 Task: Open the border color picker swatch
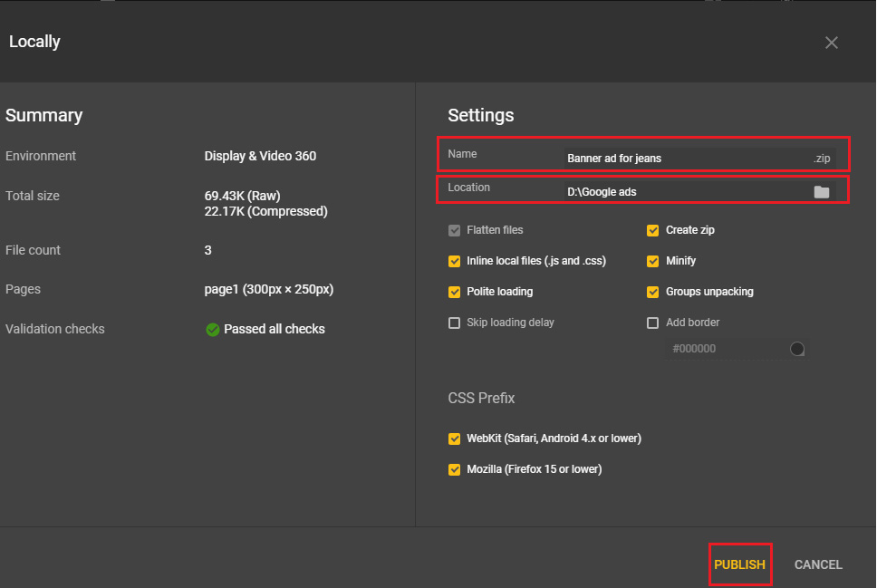coord(797,349)
